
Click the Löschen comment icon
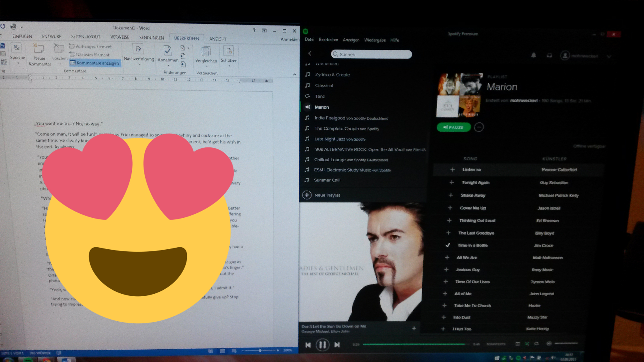[59, 48]
